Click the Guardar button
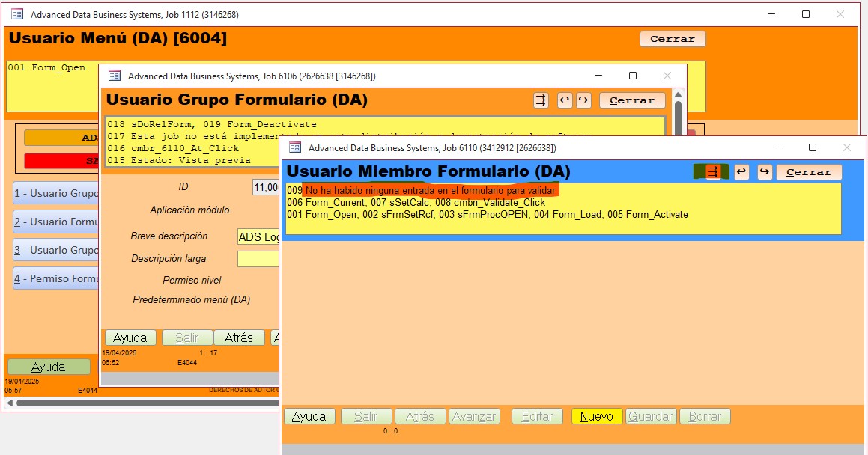Image resolution: width=868 pixels, height=455 pixels. (x=651, y=416)
